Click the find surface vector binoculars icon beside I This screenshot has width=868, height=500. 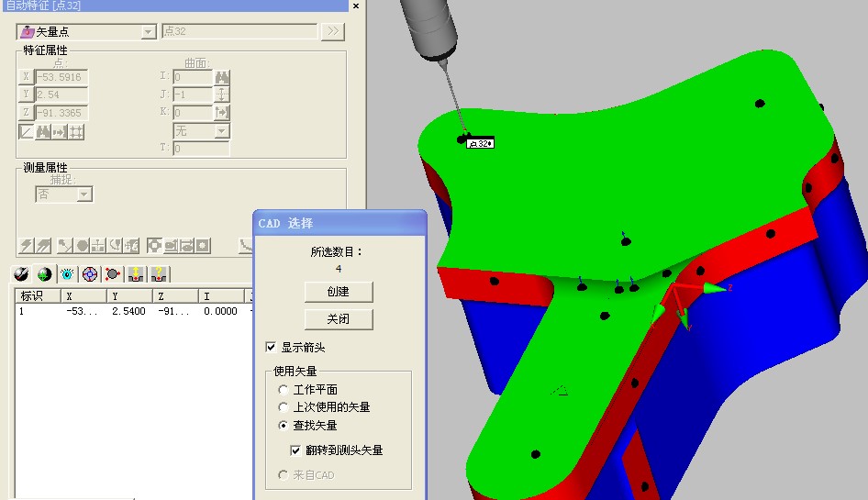(x=221, y=77)
